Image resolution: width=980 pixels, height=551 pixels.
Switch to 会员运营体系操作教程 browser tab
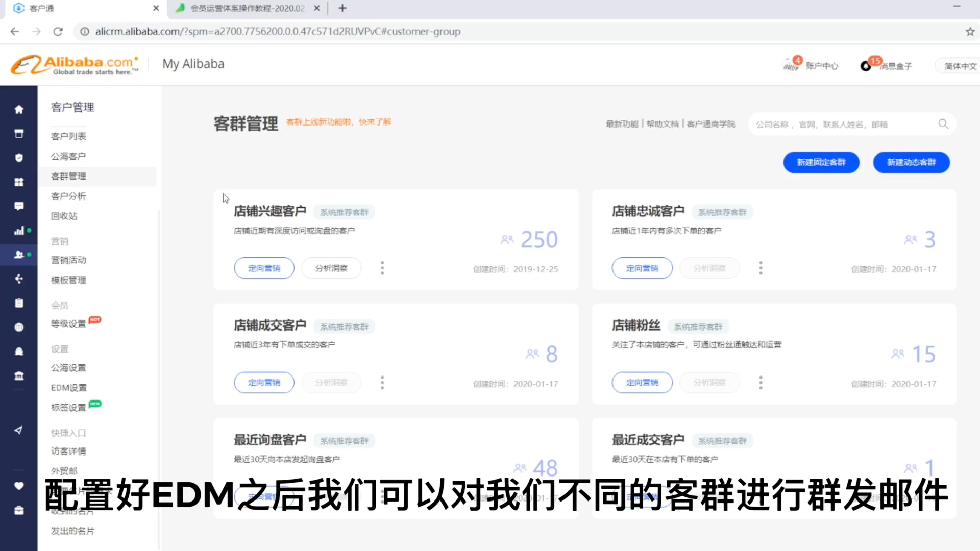click(247, 8)
